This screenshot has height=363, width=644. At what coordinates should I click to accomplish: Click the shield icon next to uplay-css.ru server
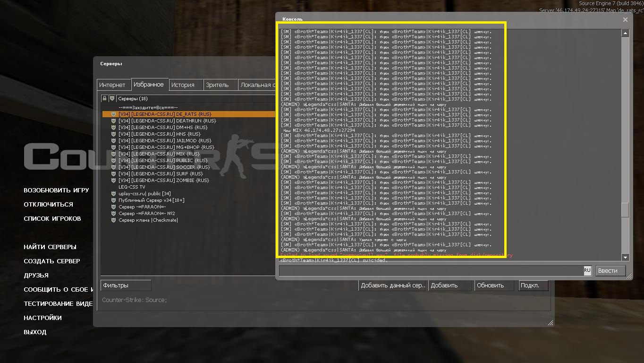(x=113, y=193)
